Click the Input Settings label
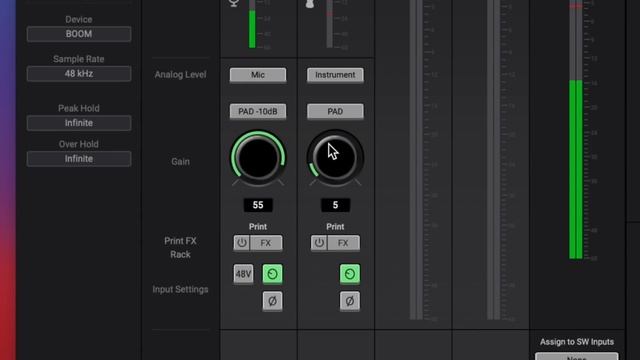 click(x=180, y=289)
